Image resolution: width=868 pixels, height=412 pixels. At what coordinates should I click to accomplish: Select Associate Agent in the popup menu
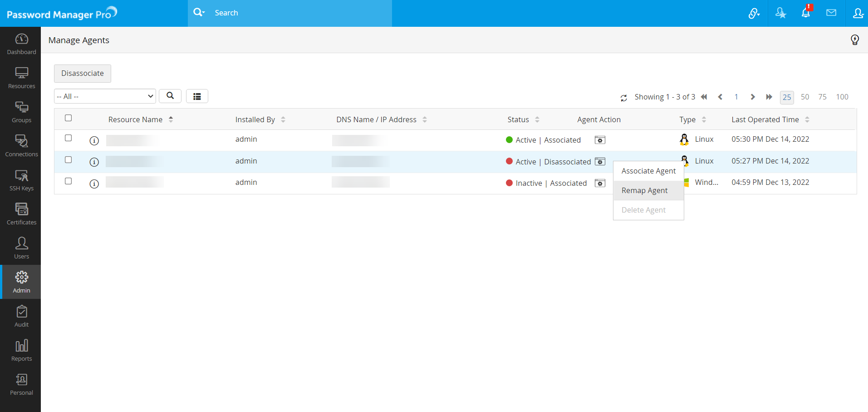[x=648, y=171]
